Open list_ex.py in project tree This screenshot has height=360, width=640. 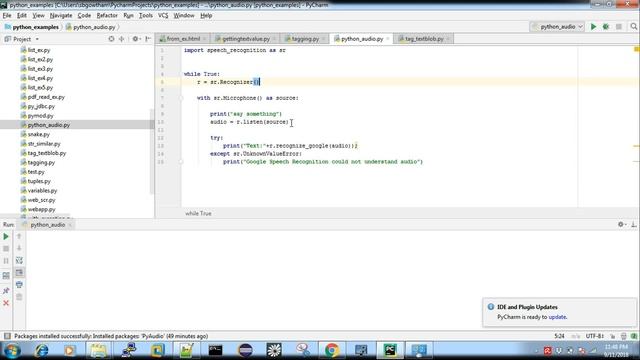coord(39,50)
